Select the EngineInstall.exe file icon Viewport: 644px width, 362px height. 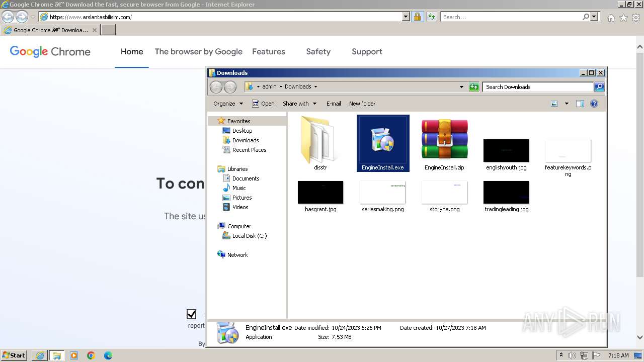pos(382,140)
